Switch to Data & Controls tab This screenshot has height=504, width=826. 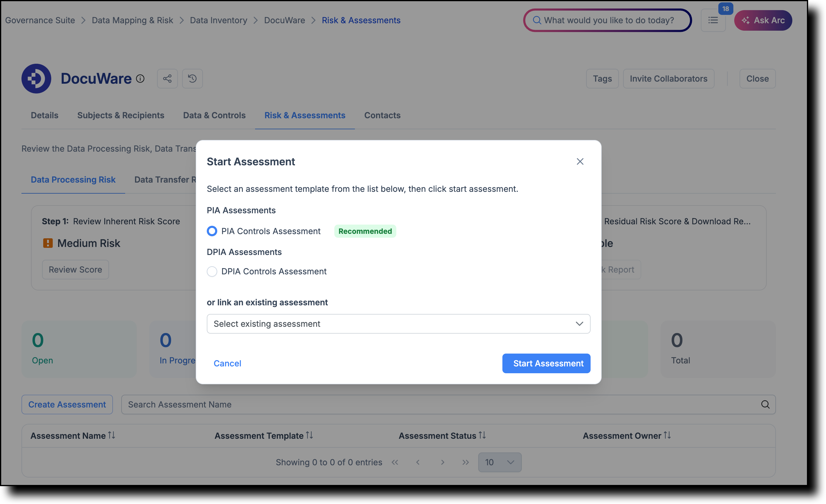(214, 115)
